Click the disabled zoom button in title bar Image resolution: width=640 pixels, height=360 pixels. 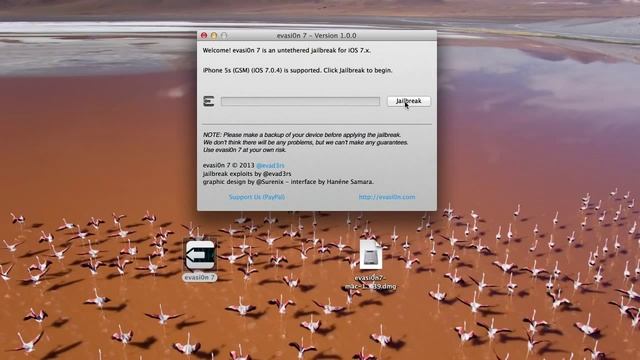coord(224,36)
